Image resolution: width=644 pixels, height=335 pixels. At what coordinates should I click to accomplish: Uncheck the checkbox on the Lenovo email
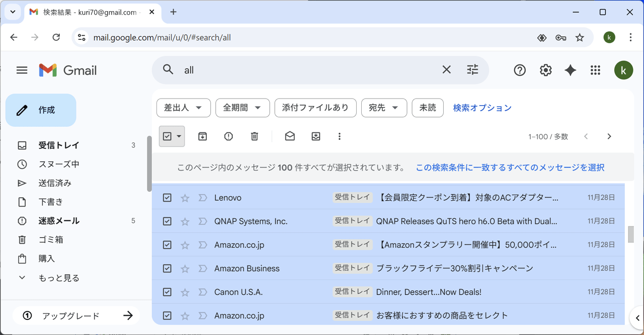pyautogui.click(x=167, y=197)
